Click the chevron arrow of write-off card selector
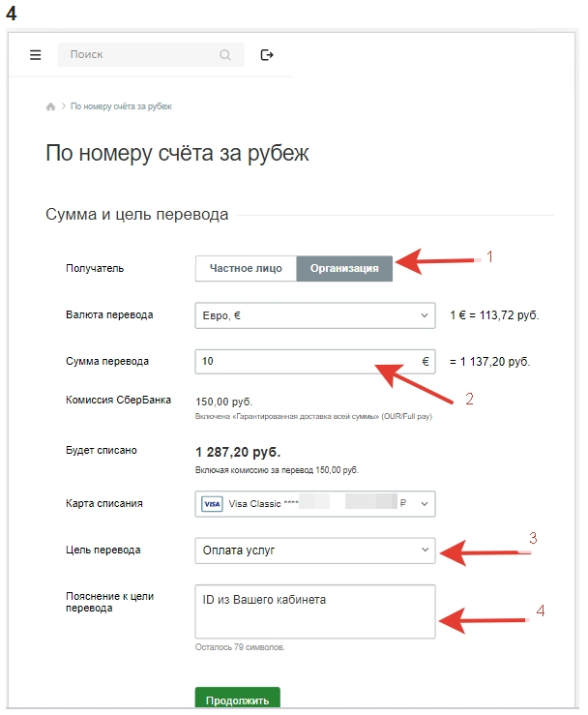Viewport: 588px width, 715px height. point(425,504)
